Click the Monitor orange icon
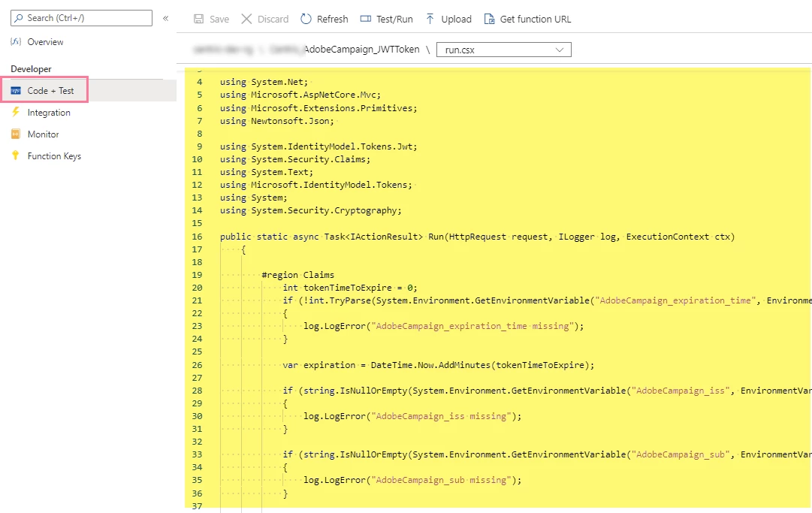 click(x=16, y=134)
